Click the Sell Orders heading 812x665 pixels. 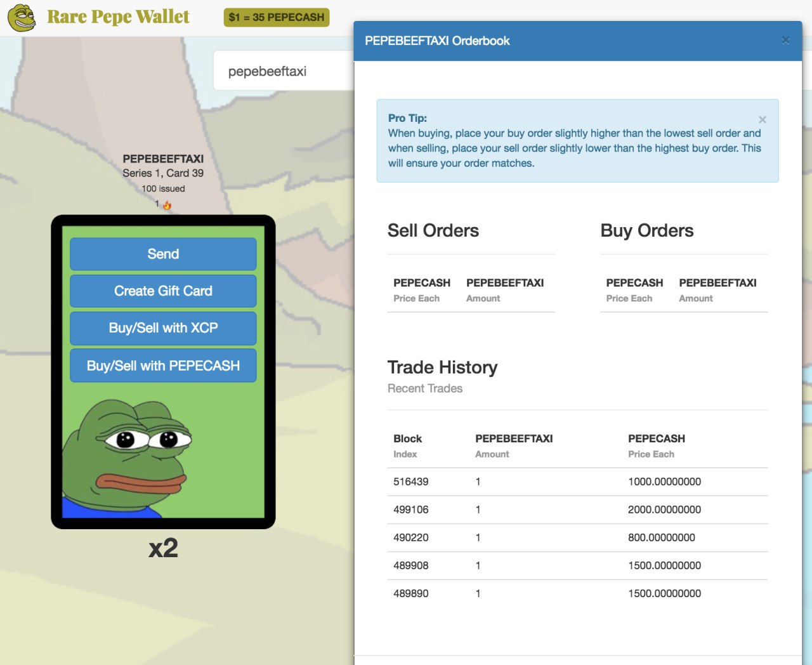tap(433, 230)
